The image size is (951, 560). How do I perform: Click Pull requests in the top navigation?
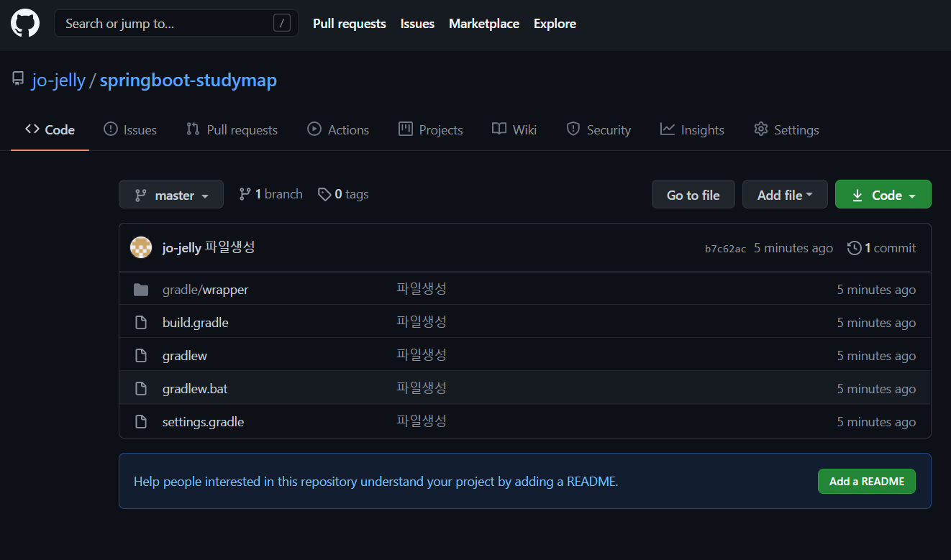click(x=350, y=24)
